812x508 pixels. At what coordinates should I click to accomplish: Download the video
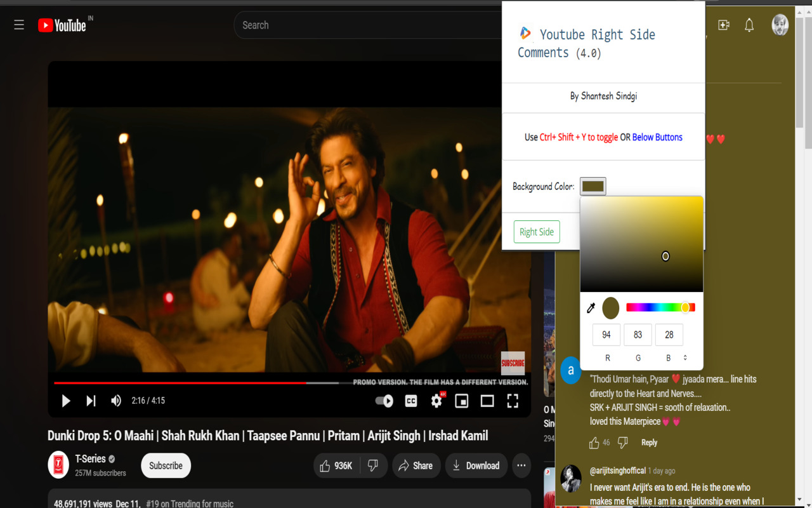point(476,465)
